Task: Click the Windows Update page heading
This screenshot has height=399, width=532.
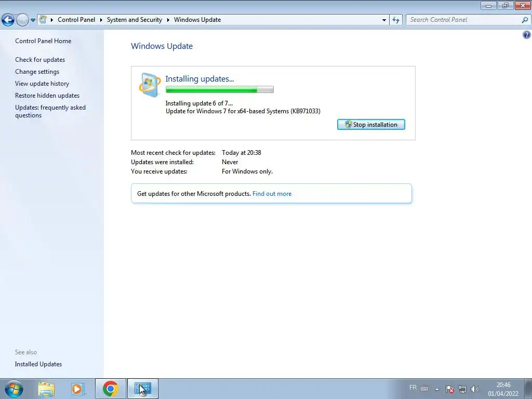Action: [x=162, y=46]
